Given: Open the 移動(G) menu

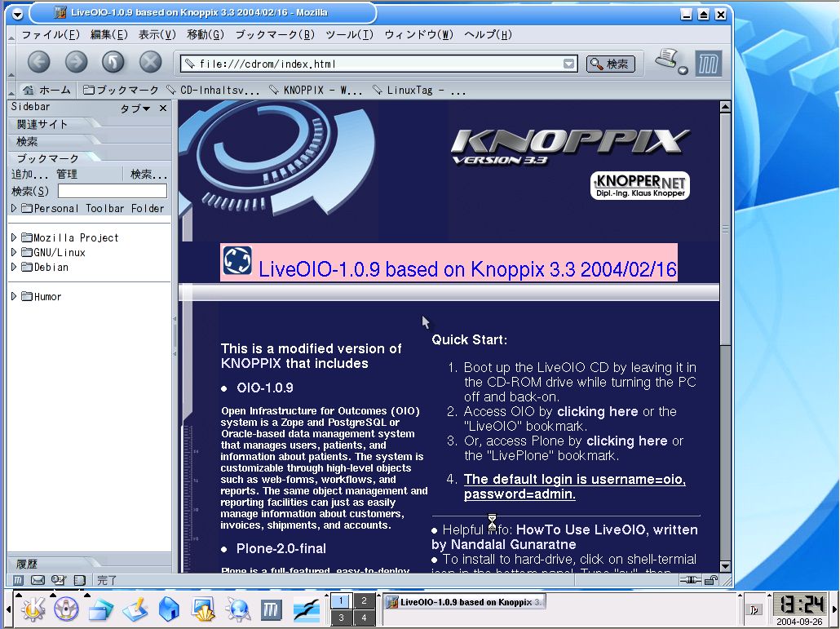Looking at the screenshot, I should [x=206, y=35].
